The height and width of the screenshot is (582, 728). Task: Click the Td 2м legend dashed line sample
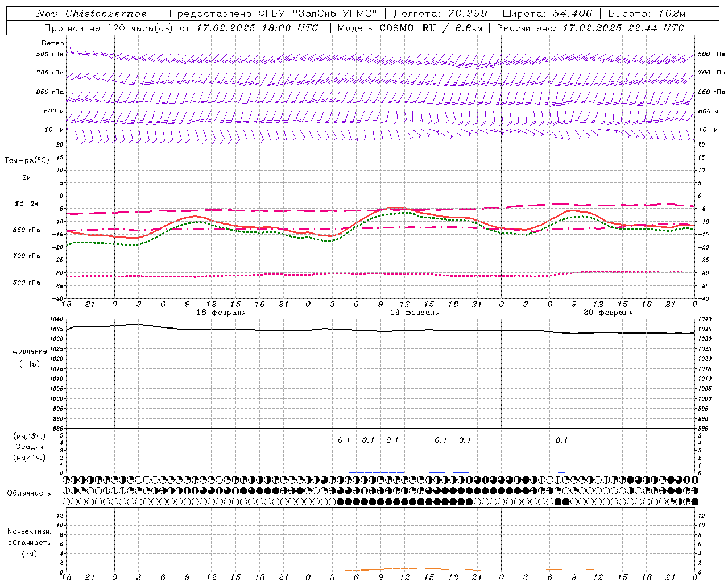pos(25,210)
